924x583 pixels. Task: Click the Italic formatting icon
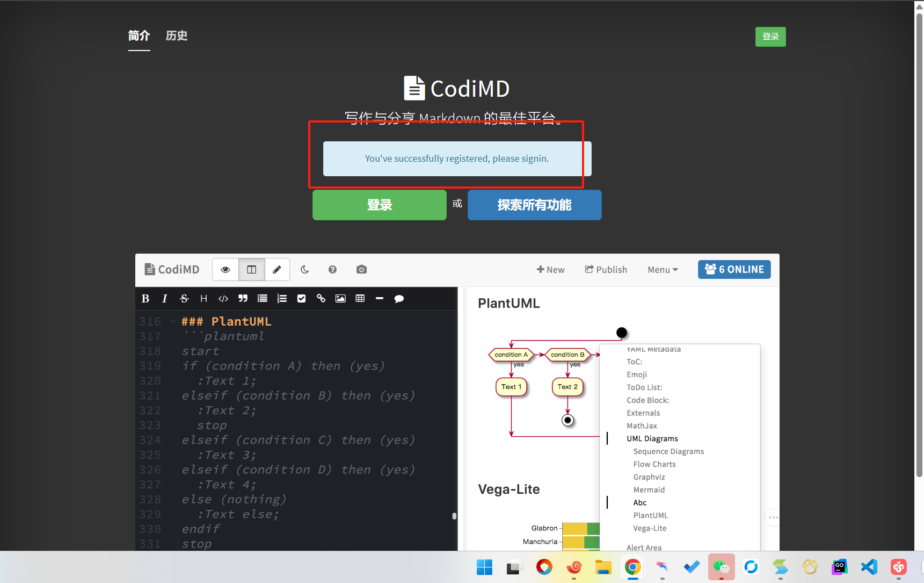point(164,299)
